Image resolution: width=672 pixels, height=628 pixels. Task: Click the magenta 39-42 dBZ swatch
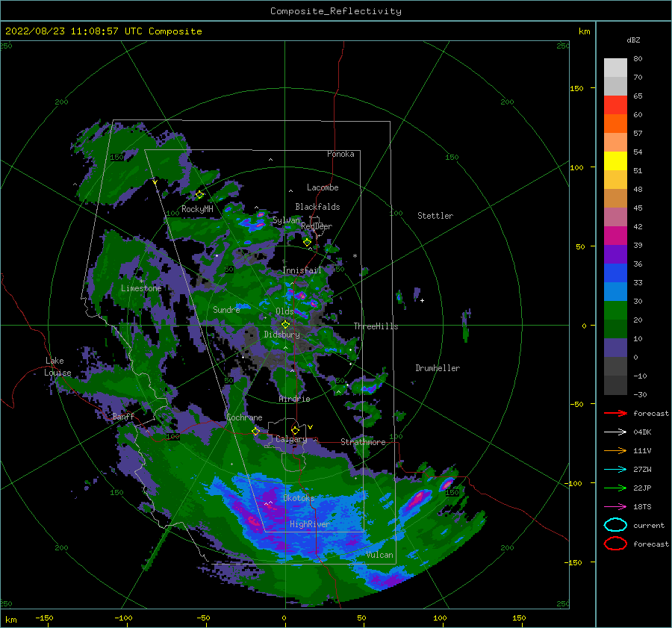click(x=615, y=236)
